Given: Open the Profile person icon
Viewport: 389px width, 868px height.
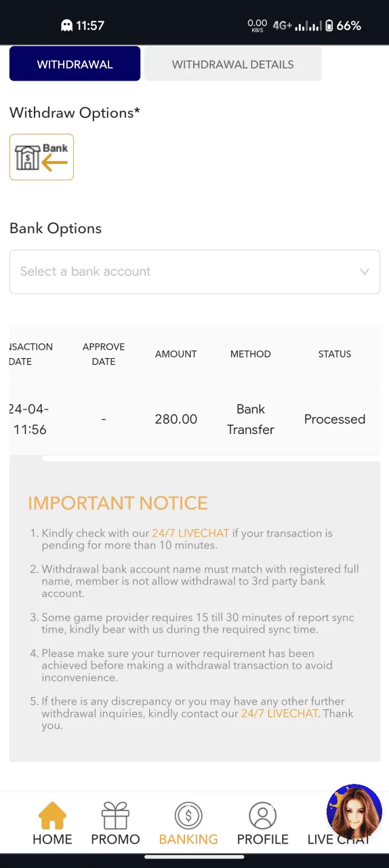Looking at the screenshot, I should 263,816.
